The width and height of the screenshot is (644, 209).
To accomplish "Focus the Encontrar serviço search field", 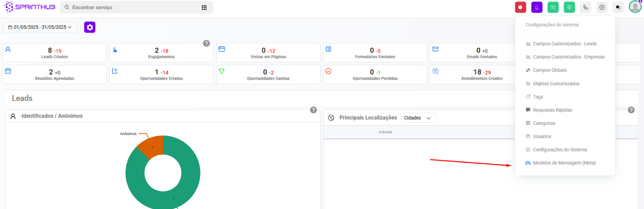I will [131, 7].
